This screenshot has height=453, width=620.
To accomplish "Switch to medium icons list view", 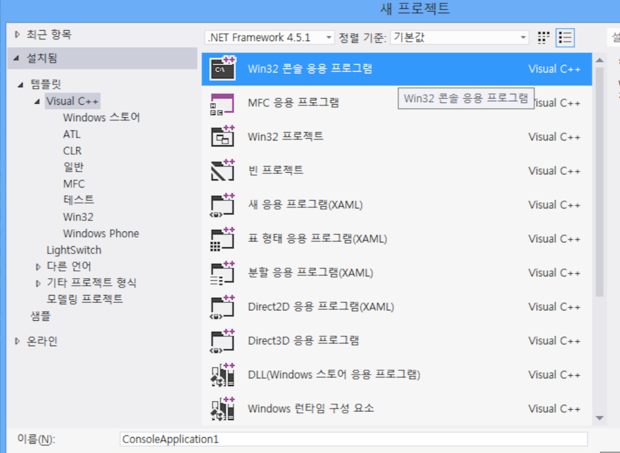I will [x=565, y=38].
